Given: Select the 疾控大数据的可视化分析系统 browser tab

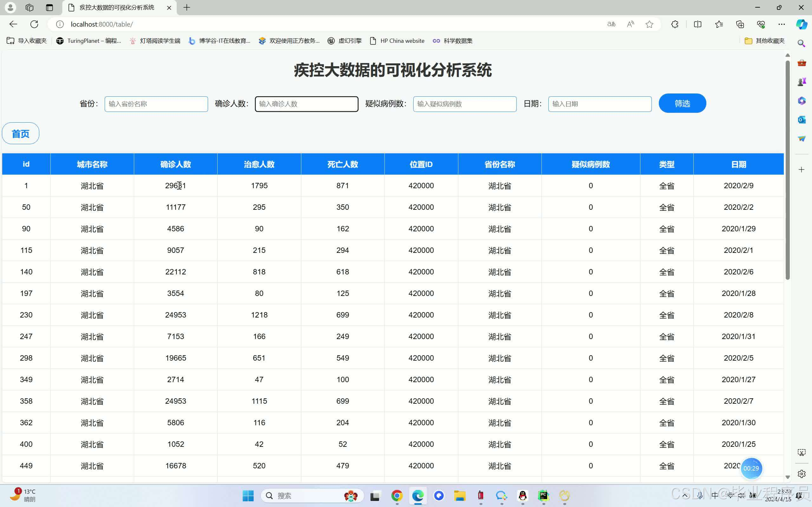Looking at the screenshot, I should click(117, 7).
